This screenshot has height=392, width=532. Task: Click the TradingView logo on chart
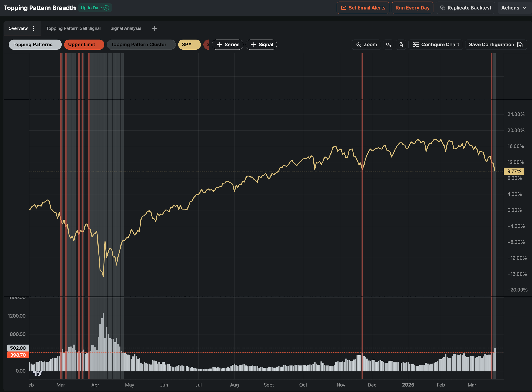(37, 374)
